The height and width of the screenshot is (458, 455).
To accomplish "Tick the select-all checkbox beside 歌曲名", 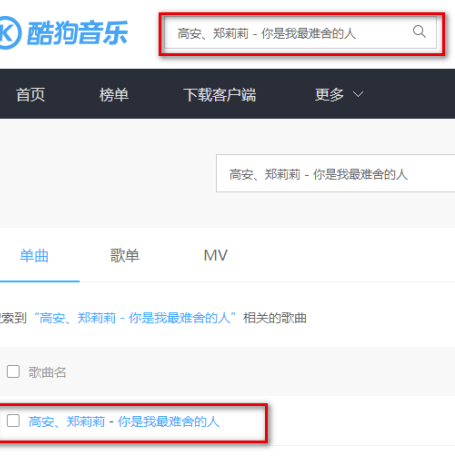I will (13, 371).
